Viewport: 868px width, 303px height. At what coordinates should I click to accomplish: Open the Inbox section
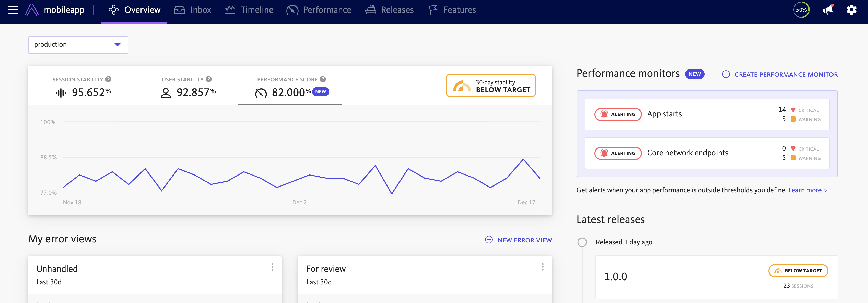click(x=193, y=10)
